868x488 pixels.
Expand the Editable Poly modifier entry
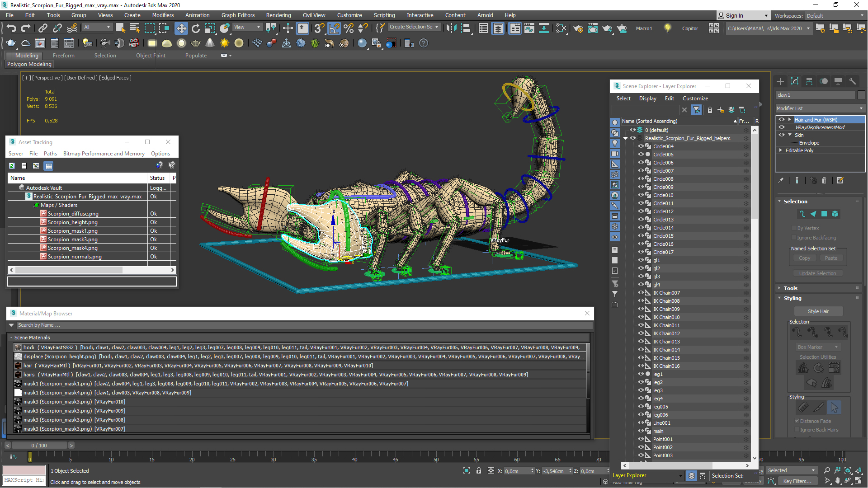[781, 150]
